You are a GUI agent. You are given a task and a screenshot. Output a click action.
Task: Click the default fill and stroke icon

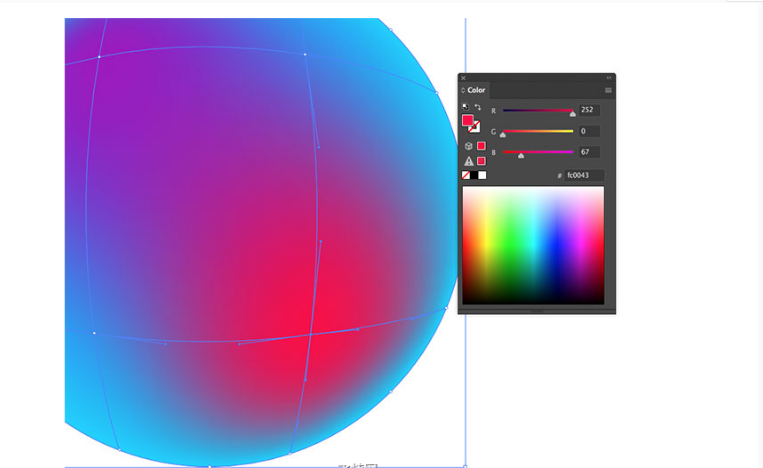465,107
